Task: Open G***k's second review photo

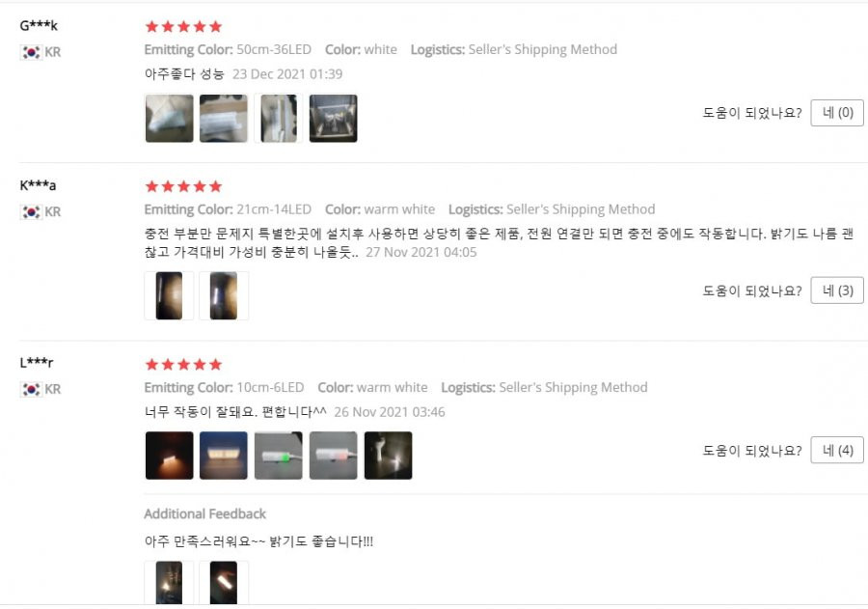Action: (224, 118)
